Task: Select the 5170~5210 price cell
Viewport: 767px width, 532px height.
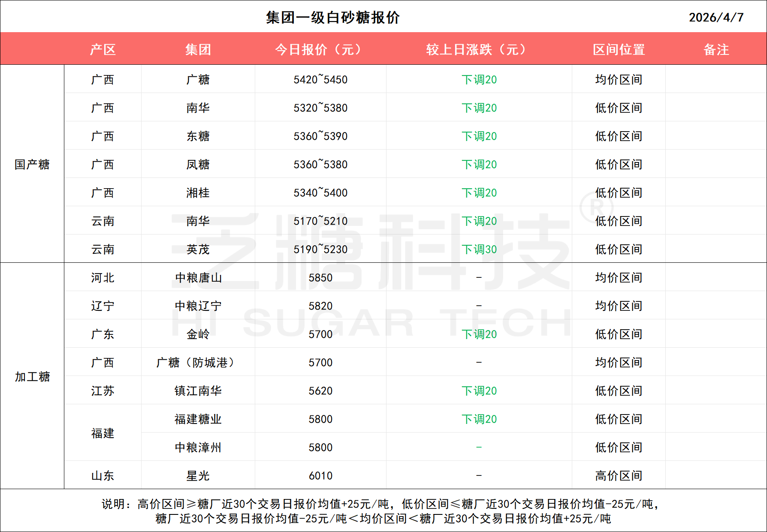Action: pos(320,221)
